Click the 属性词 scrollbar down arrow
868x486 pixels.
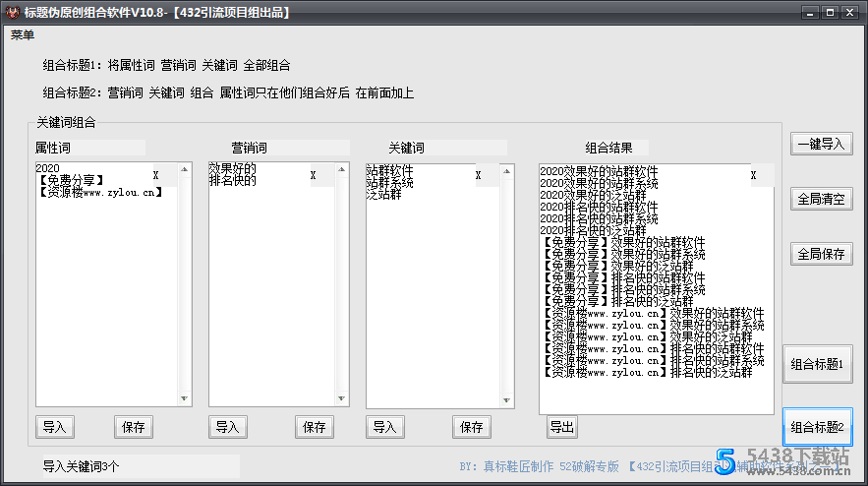coord(185,398)
